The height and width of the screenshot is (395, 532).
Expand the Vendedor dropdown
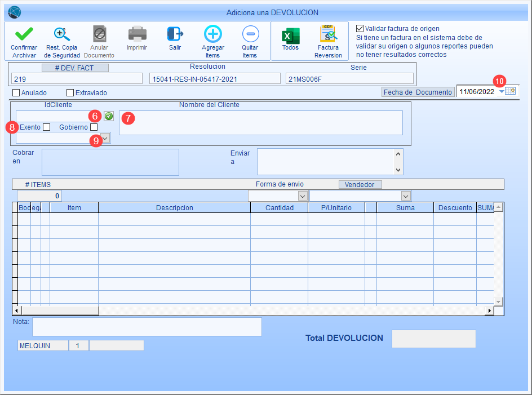click(x=406, y=196)
